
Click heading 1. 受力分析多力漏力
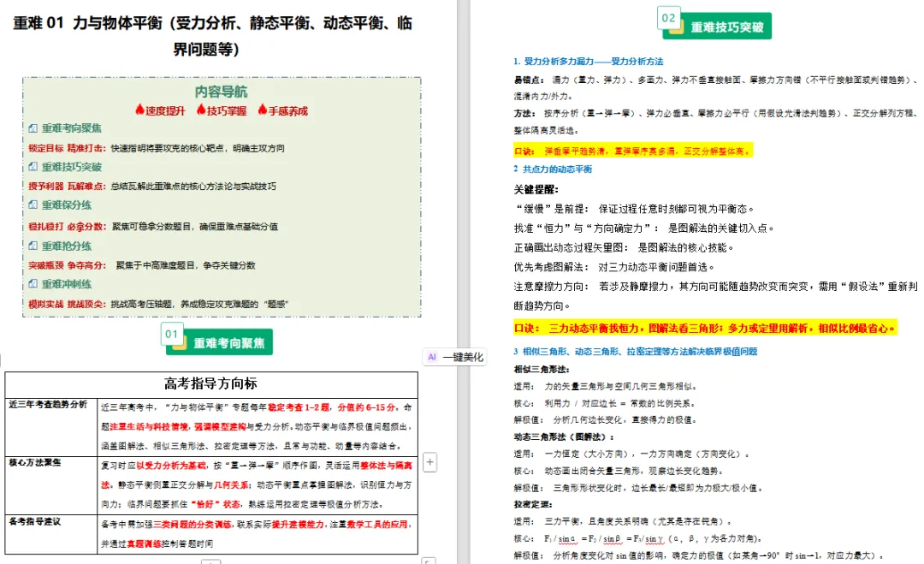588,62
